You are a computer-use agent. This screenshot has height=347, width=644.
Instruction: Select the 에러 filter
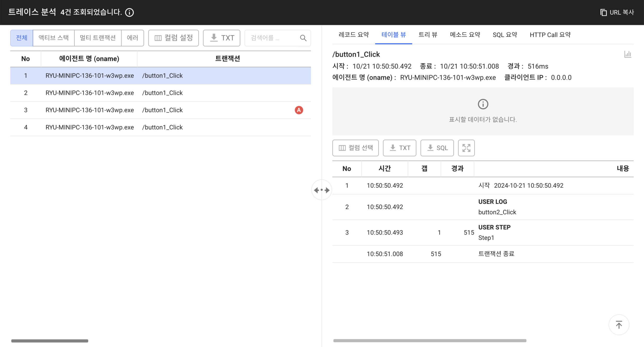tap(133, 38)
